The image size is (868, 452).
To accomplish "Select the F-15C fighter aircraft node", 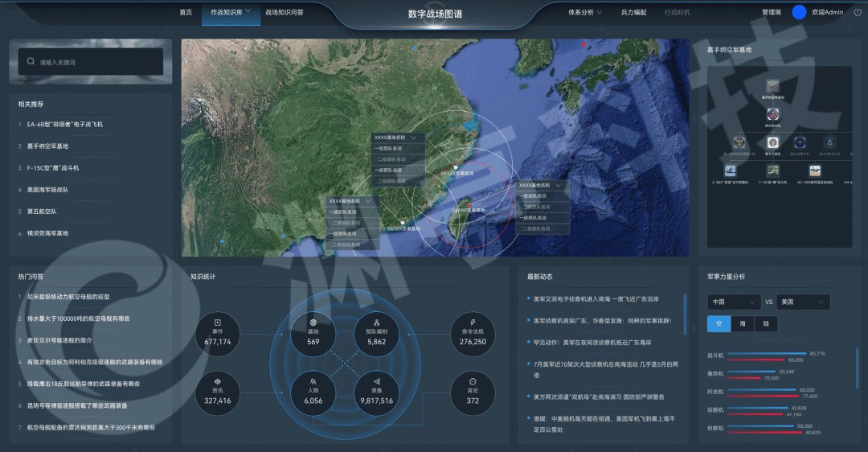I will pyautogui.click(x=773, y=171).
